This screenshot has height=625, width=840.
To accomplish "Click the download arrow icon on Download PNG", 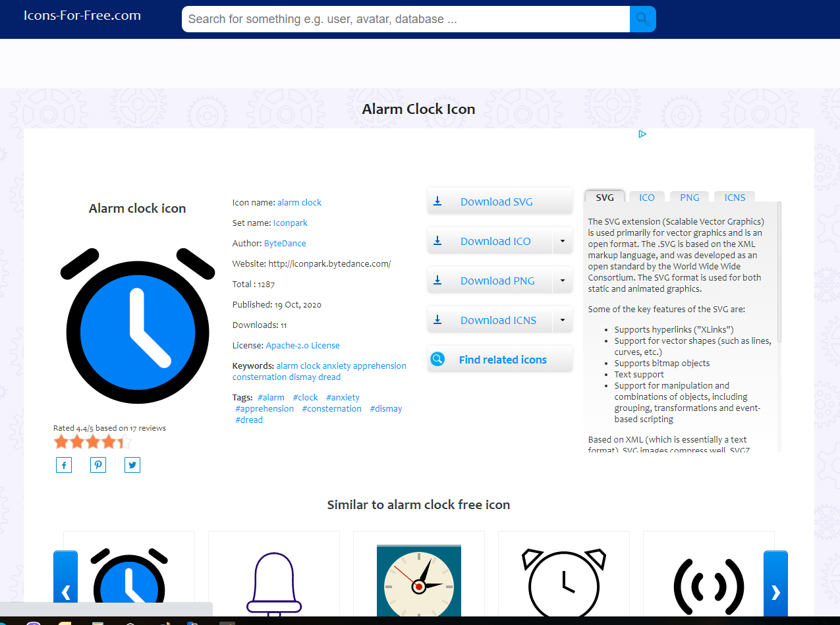I will [437, 281].
